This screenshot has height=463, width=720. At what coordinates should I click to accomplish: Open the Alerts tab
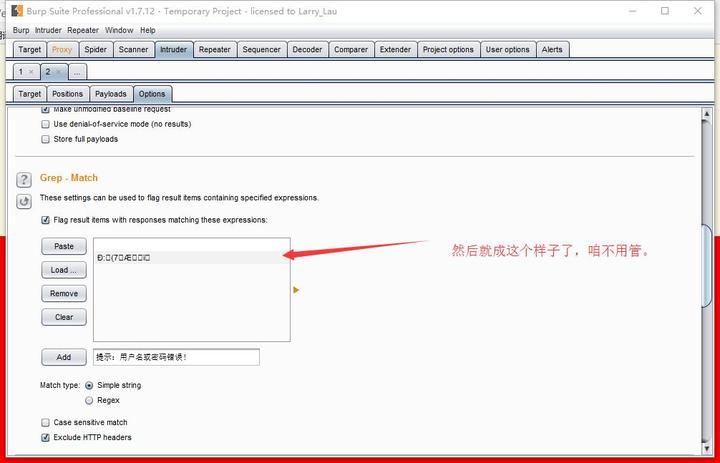coord(552,50)
